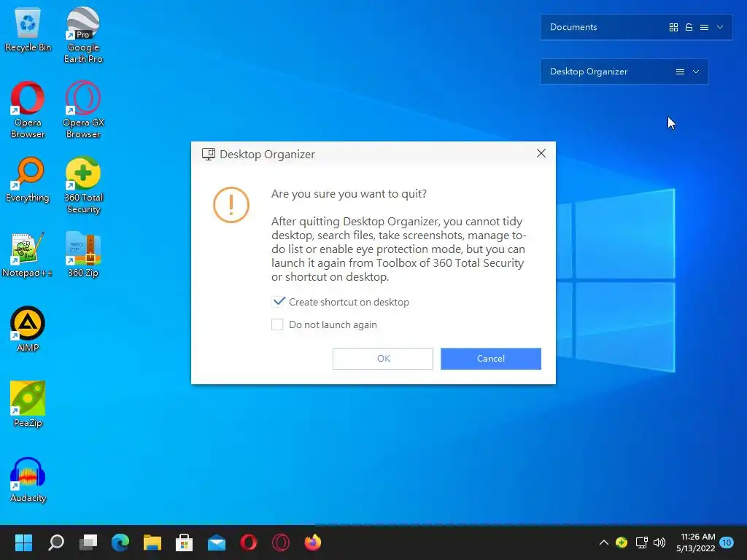Show hidden system tray icons

pos(603,542)
